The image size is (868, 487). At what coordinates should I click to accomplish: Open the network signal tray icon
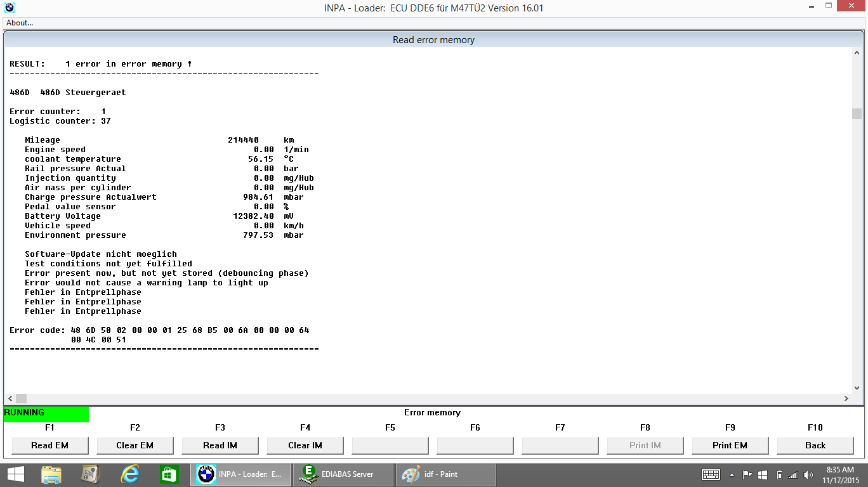(x=792, y=474)
